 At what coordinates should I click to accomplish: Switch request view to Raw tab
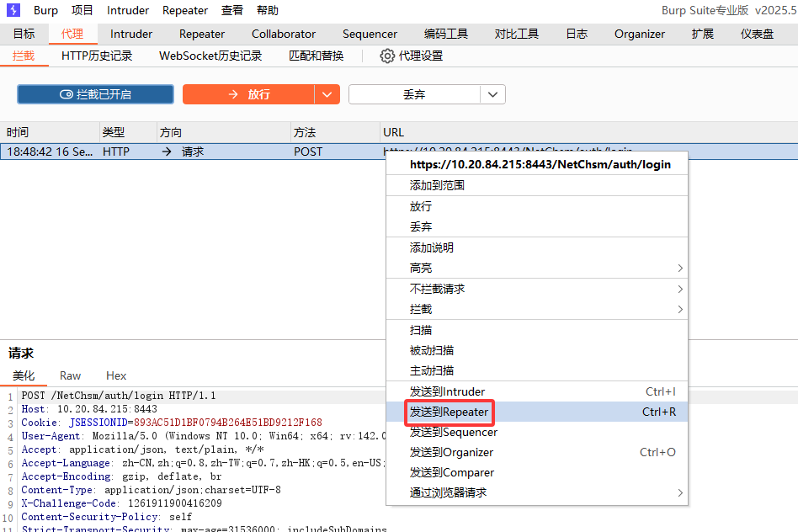(70, 375)
